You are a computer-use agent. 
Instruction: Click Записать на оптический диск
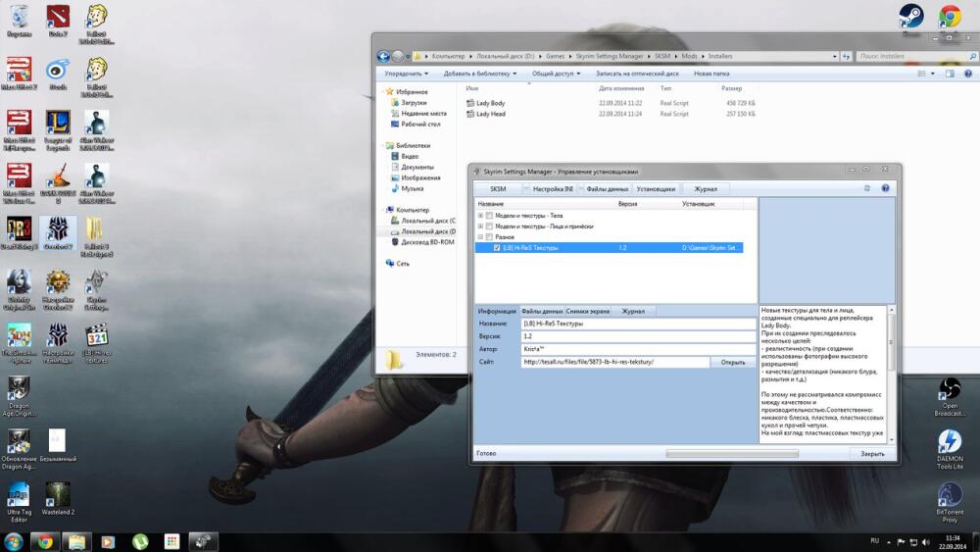click(x=637, y=74)
